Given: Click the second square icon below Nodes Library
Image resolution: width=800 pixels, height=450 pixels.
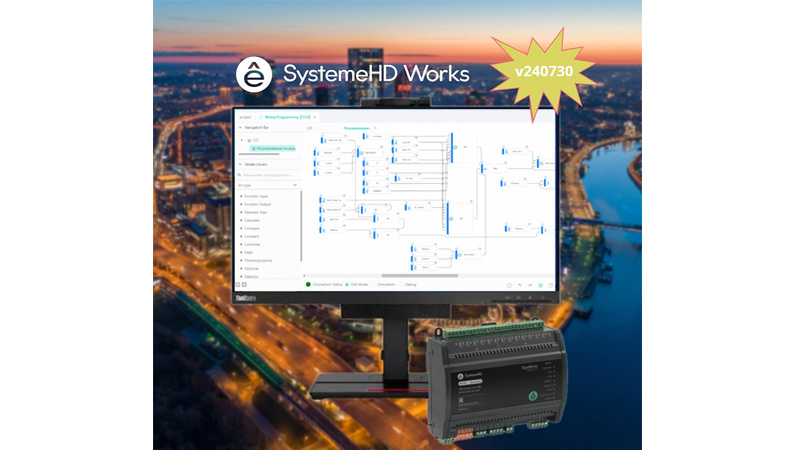Looking at the screenshot, I should [244, 285].
